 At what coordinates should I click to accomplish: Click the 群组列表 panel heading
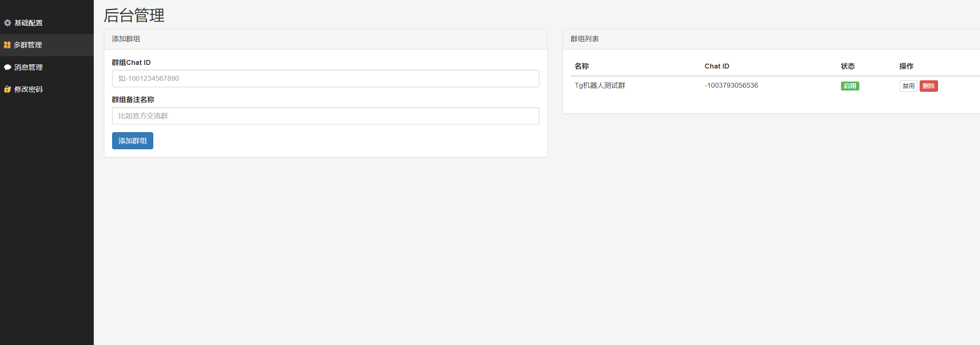coord(585,39)
